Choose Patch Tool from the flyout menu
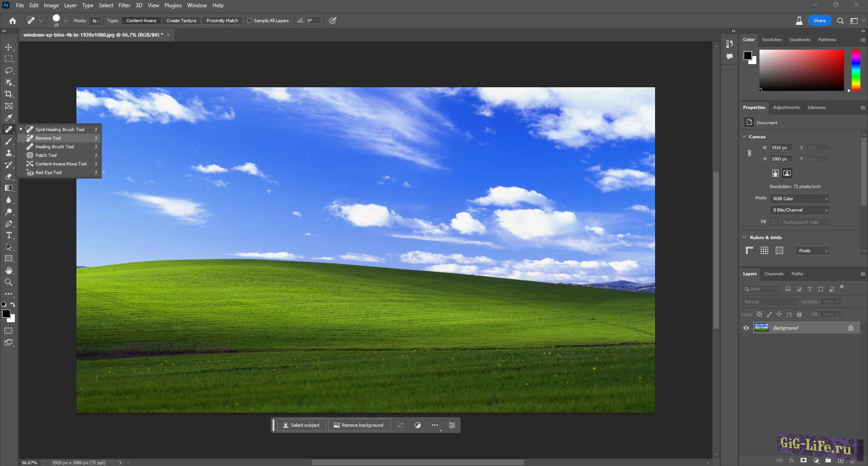 pyautogui.click(x=46, y=155)
